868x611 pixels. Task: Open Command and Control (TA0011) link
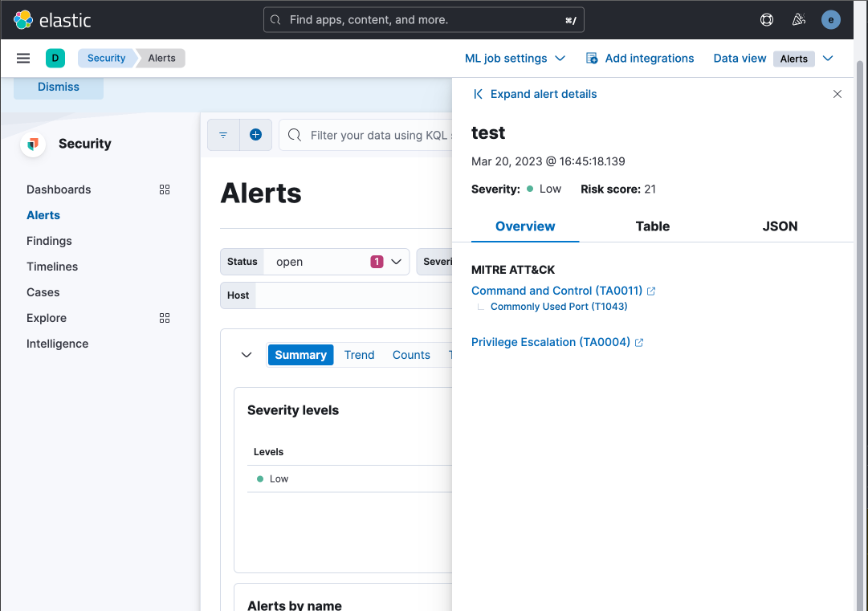pos(557,291)
